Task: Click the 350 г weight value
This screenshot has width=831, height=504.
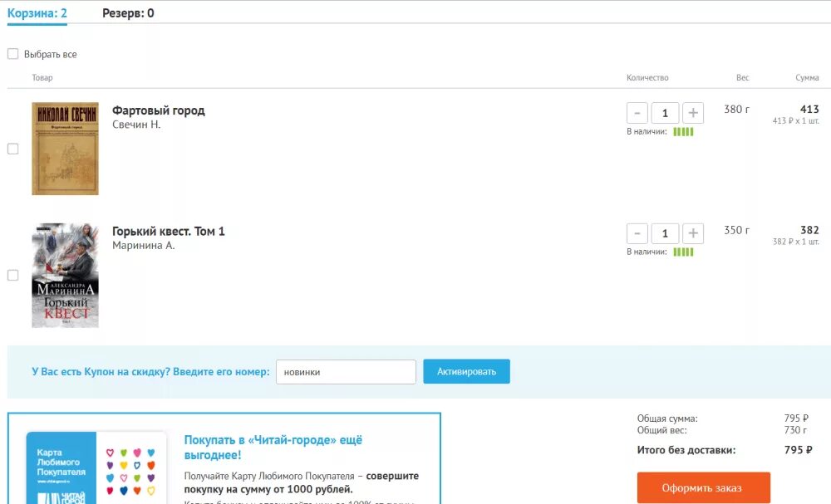Action: pos(736,230)
